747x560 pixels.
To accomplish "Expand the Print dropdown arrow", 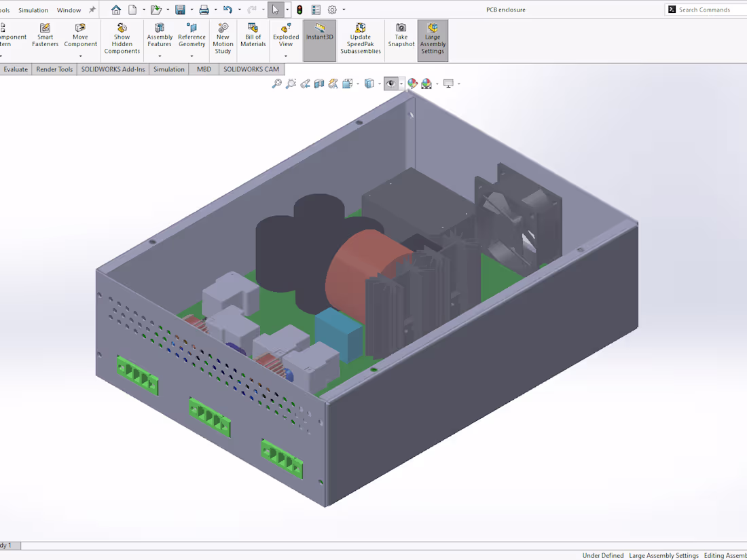I will (x=215, y=10).
